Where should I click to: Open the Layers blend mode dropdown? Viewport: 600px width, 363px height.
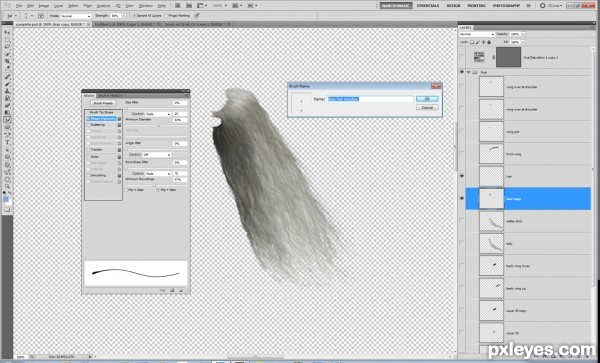click(477, 34)
